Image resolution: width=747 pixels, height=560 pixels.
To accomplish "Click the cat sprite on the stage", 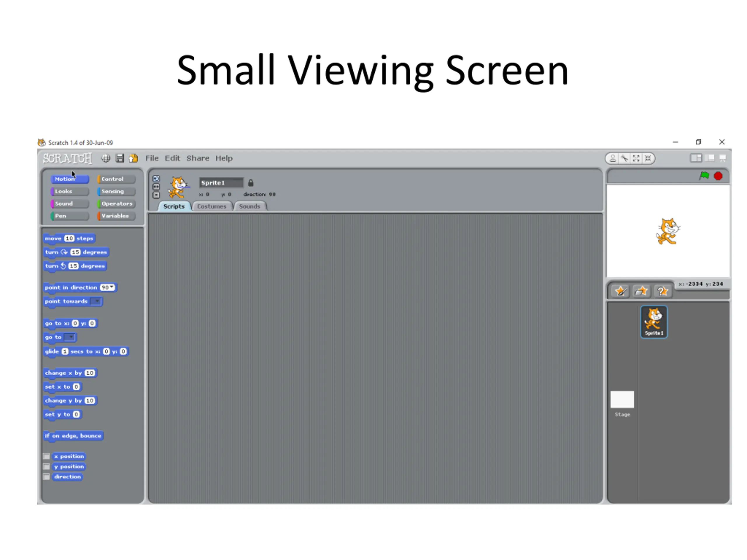I will coord(668,232).
